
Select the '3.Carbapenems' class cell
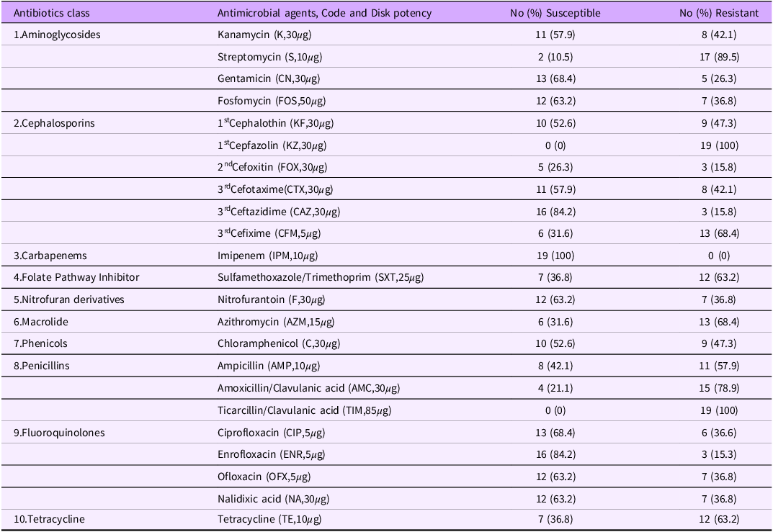click(x=49, y=256)
